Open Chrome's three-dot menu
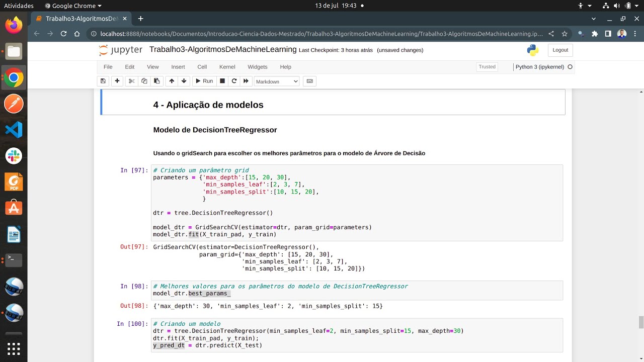This screenshot has width=644, height=362. click(635, 34)
